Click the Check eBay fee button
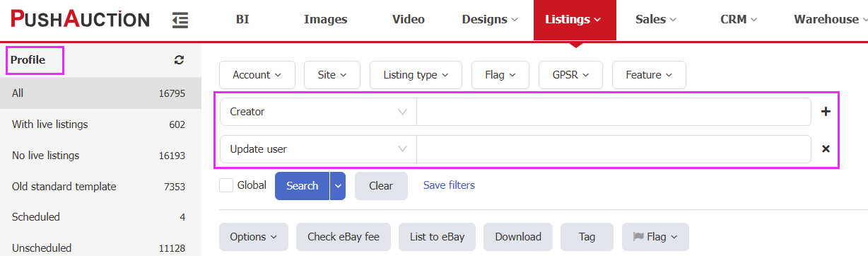This screenshot has height=256, width=868. pos(344,237)
